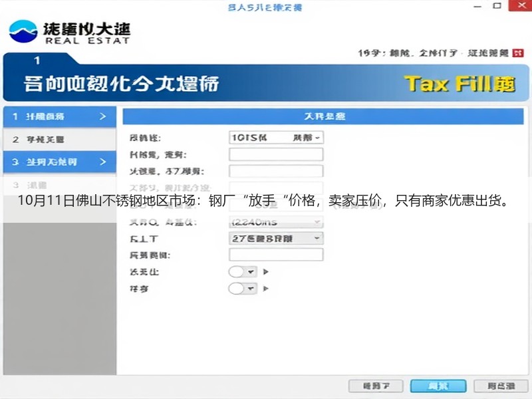
Task: Click the empty text field below the FLT dropdown
Action: pos(276,255)
